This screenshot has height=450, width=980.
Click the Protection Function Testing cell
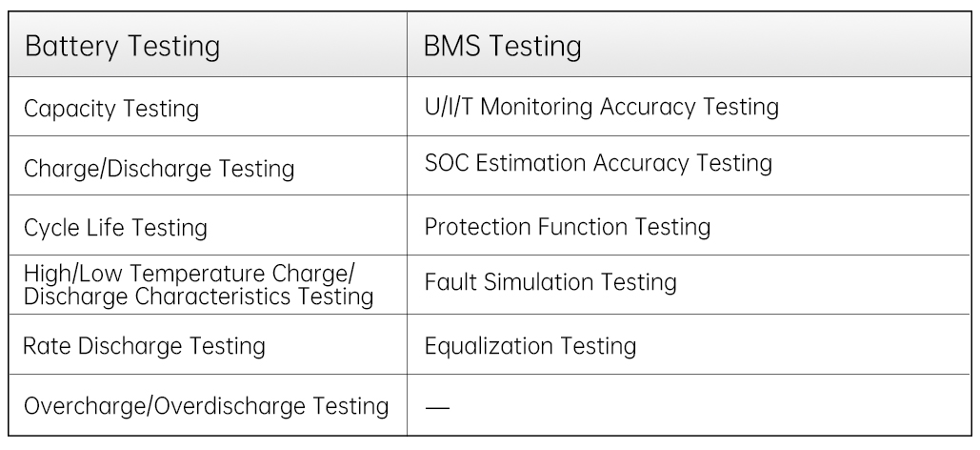pos(568,227)
